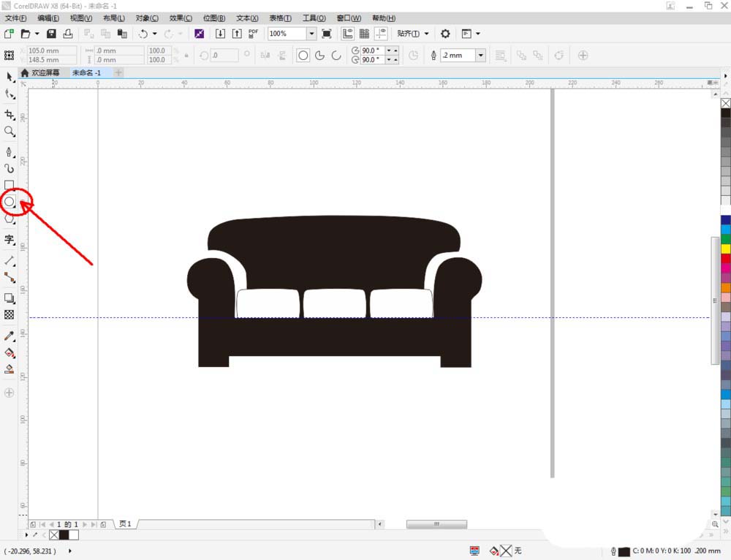Select the Color Eyedropper tool
The image size is (731, 560).
click(x=10, y=336)
